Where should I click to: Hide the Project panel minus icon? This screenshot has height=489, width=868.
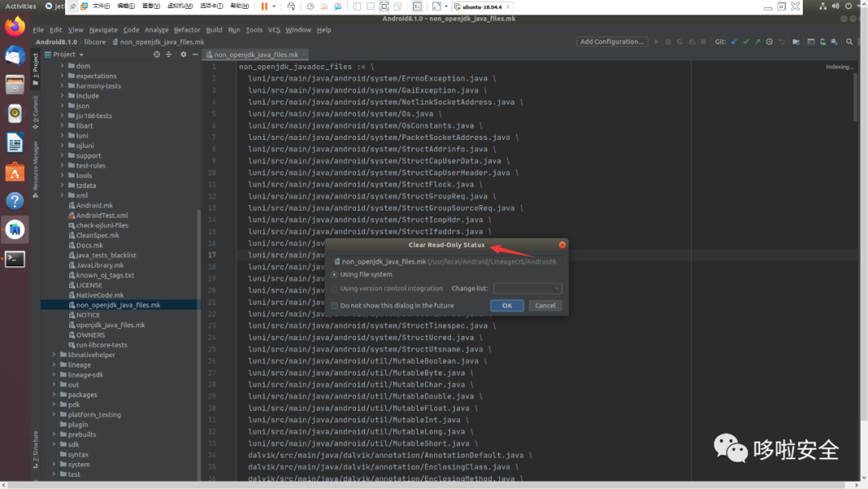pos(194,54)
